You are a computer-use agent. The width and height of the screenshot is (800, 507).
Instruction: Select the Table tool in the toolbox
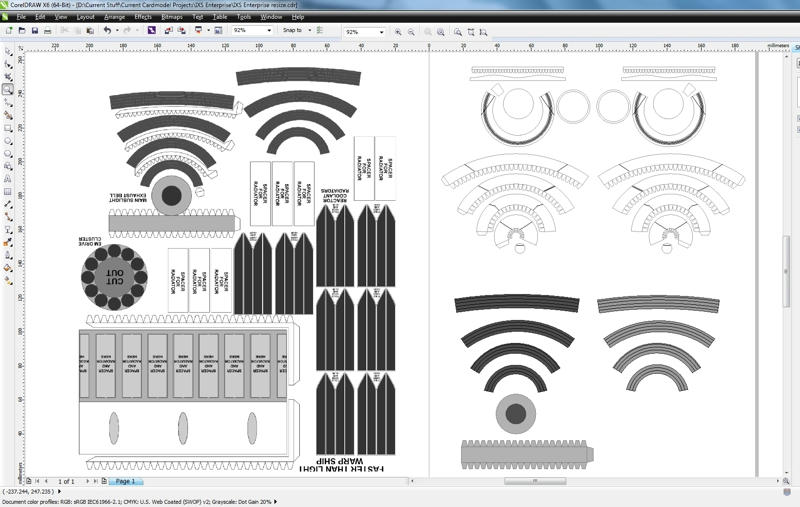[8, 192]
